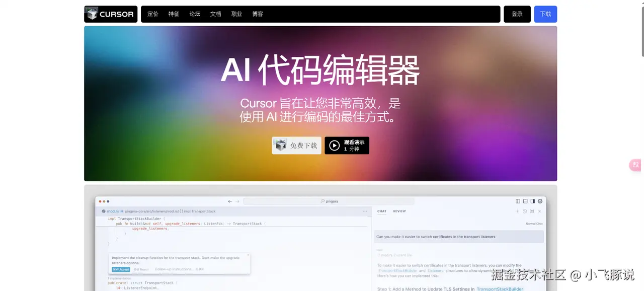This screenshot has height=291, width=644.
Task: Toggle the left sidebar layout icon
Action: pyautogui.click(x=518, y=201)
